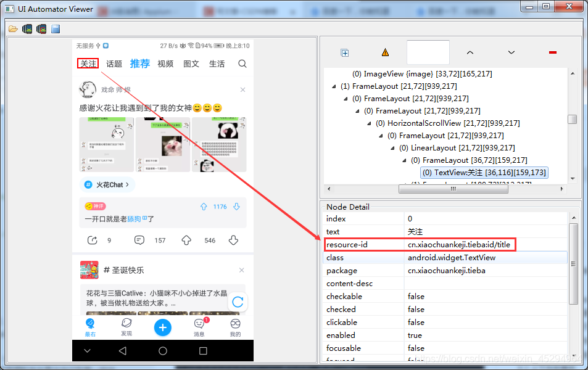Tap the 圣诞快乐 topic avatar image
The width and height of the screenshot is (588, 370).
pos(89,270)
